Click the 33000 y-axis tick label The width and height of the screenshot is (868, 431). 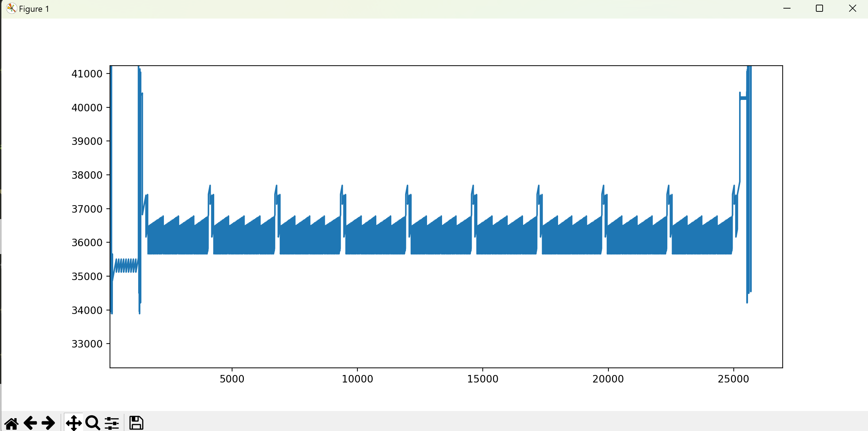point(87,344)
